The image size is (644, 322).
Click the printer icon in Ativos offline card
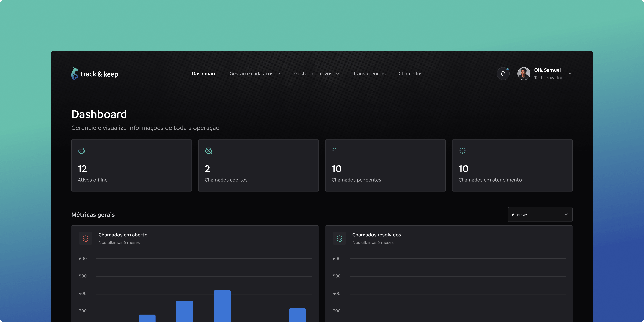82,151
